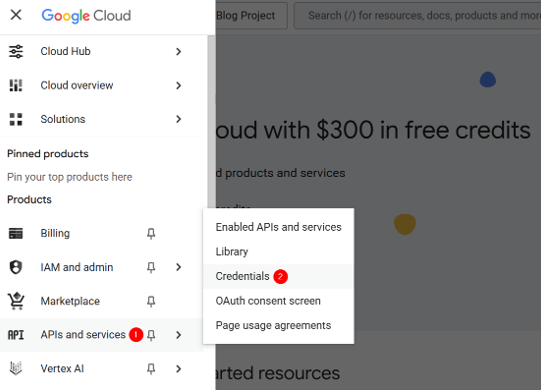Choose Credentials in the submenu

[x=278, y=276]
